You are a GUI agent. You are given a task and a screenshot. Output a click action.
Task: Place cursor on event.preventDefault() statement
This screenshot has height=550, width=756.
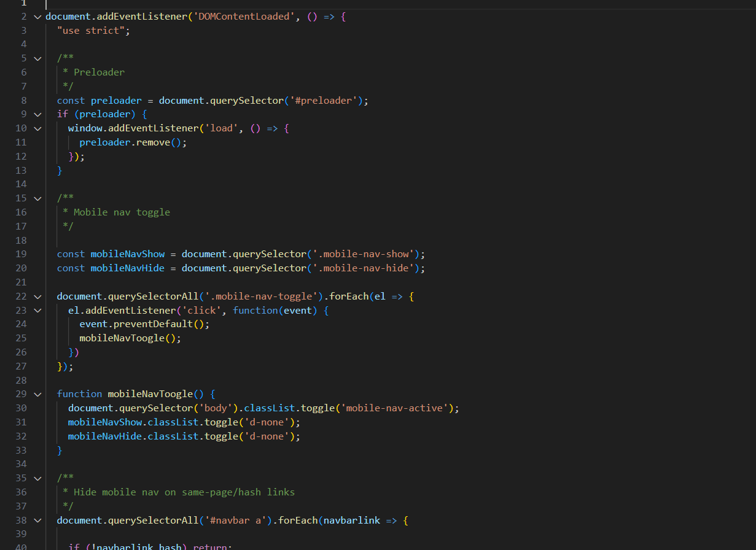(144, 324)
